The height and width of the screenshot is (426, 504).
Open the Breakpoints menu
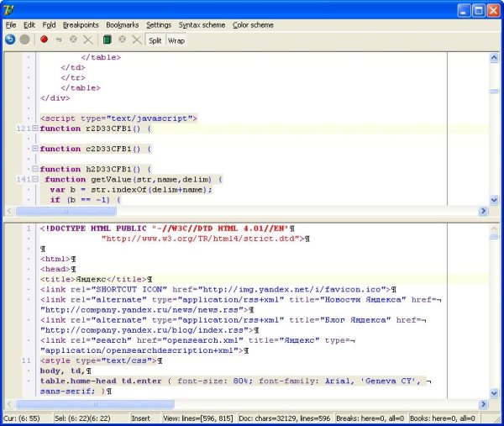pos(81,25)
